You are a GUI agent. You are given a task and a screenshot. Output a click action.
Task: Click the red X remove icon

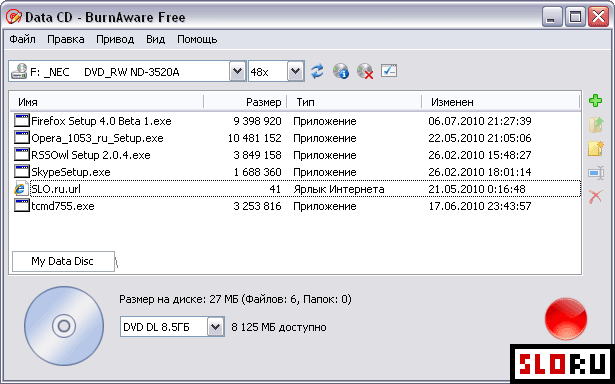tap(595, 196)
